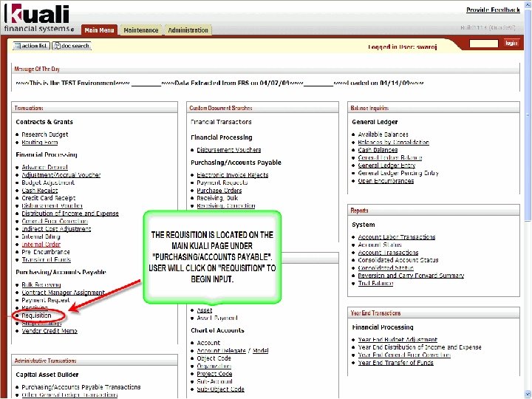Open General Error Correction under Financial Processing
The width and height of the screenshot is (532, 399).
click(55, 221)
